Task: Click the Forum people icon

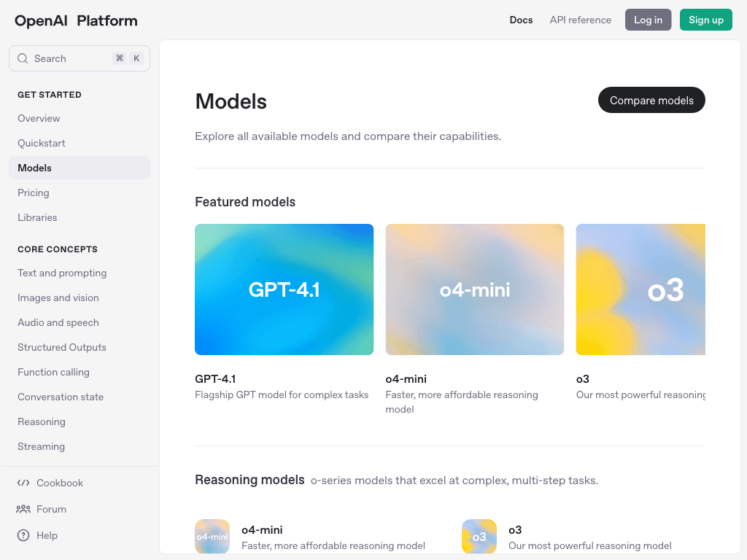Action: tap(23, 509)
